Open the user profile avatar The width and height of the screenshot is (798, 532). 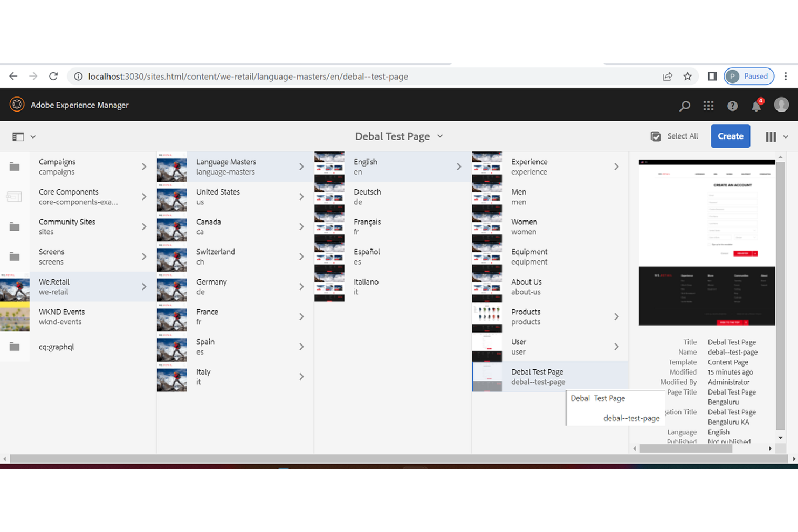[781, 105]
